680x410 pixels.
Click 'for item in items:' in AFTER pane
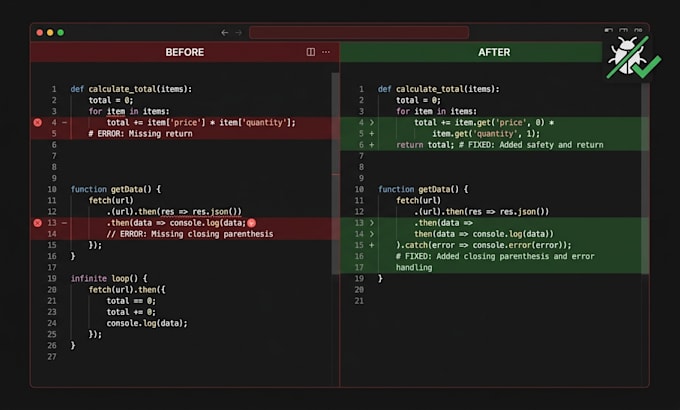point(436,112)
